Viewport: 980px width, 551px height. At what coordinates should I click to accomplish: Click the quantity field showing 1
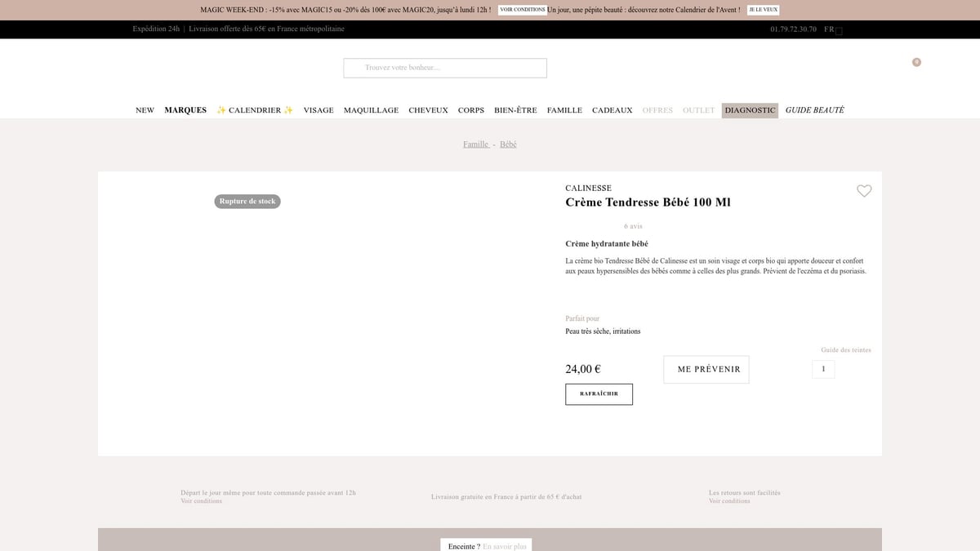[x=823, y=369]
